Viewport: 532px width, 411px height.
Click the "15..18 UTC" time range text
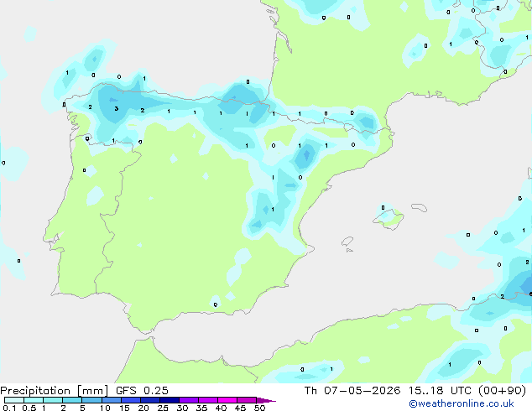pyautogui.click(x=441, y=391)
